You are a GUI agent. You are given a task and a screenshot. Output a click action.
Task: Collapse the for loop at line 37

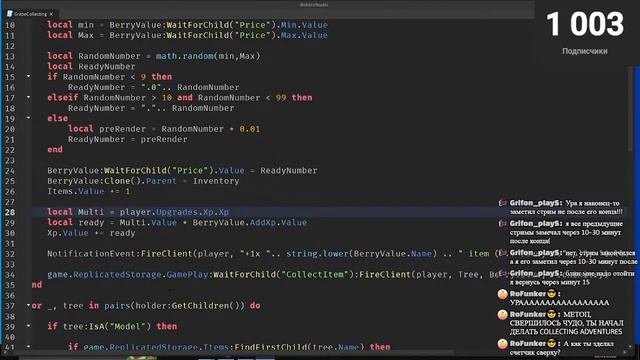pos(28,305)
